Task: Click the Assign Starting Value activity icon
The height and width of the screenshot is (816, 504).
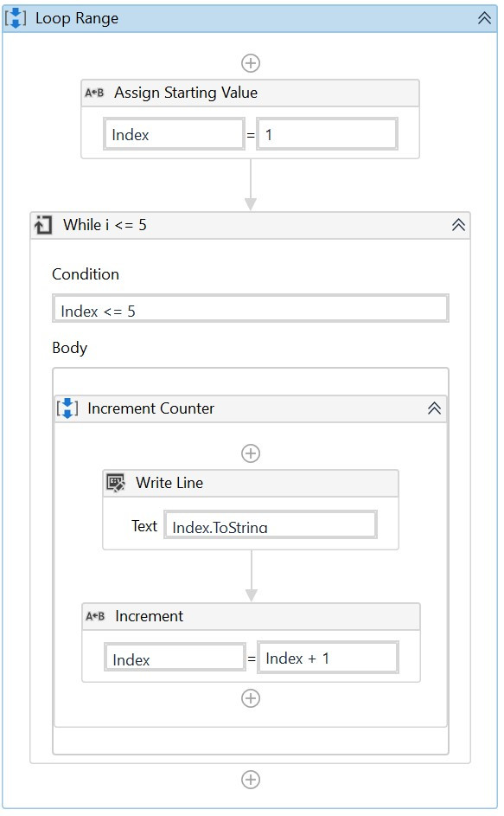Action: (x=95, y=93)
